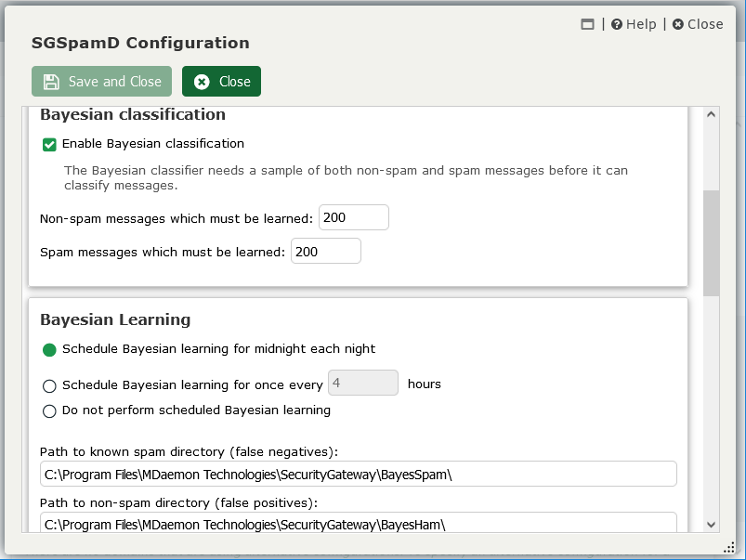Choose do not perform scheduled Bayesian learning

coord(49,410)
